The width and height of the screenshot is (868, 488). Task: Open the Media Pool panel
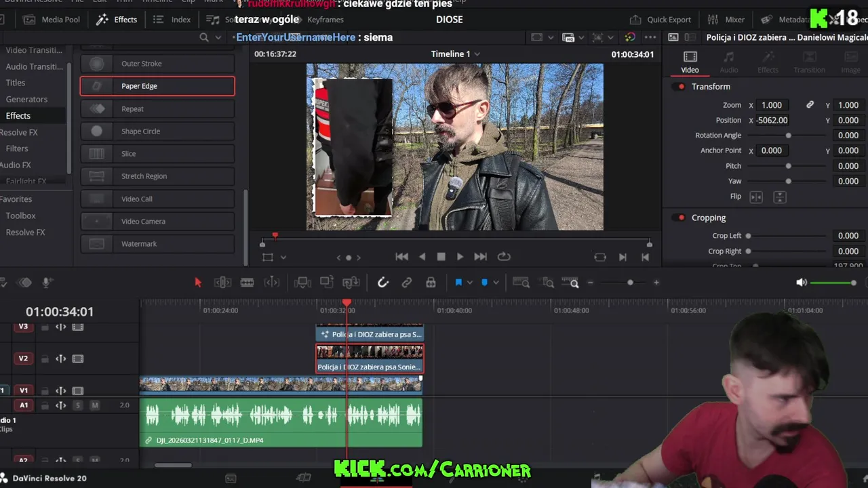click(52, 20)
